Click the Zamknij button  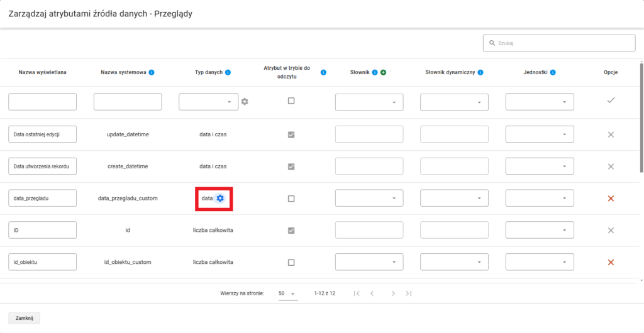click(24, 319)
